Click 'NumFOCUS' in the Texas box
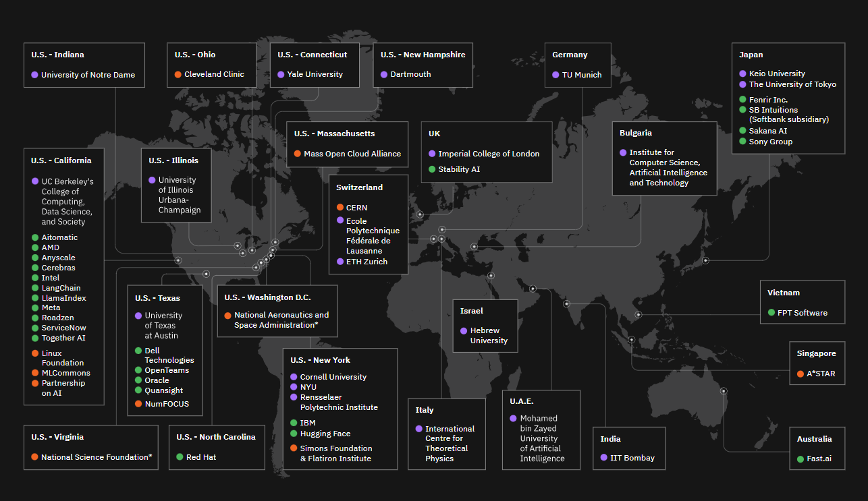Viewport: 868px width, 501px height. [167, 404]
